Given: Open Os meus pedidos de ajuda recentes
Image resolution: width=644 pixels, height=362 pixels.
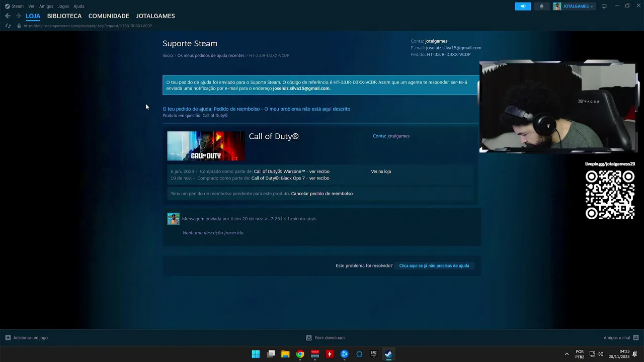Looking at the screenshot, I should [211, 55].
